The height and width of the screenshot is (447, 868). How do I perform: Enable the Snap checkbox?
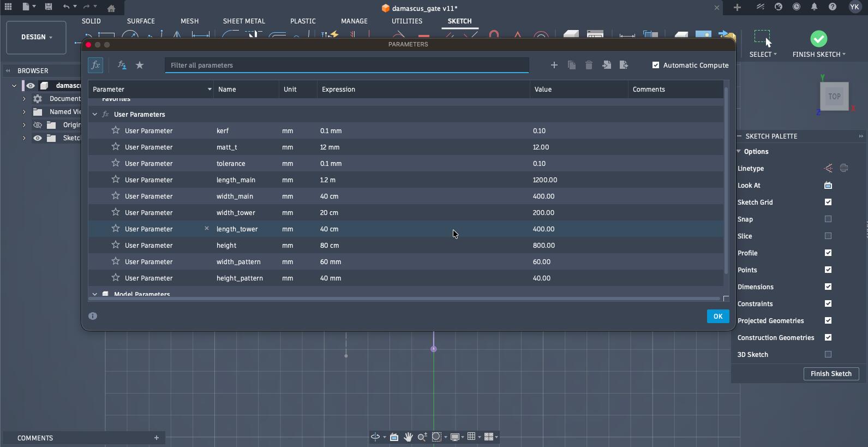(x=828, y=219)
